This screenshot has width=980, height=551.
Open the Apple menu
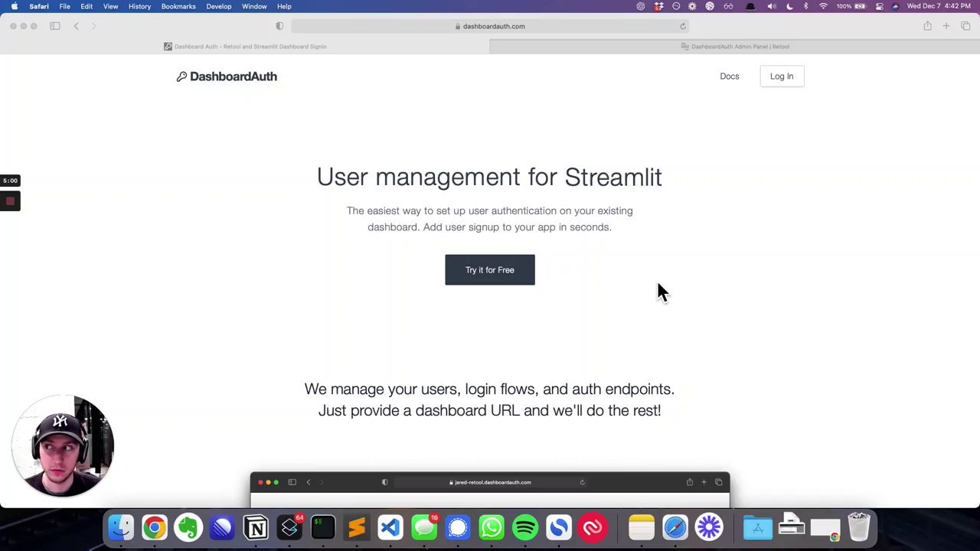[14, 6]
